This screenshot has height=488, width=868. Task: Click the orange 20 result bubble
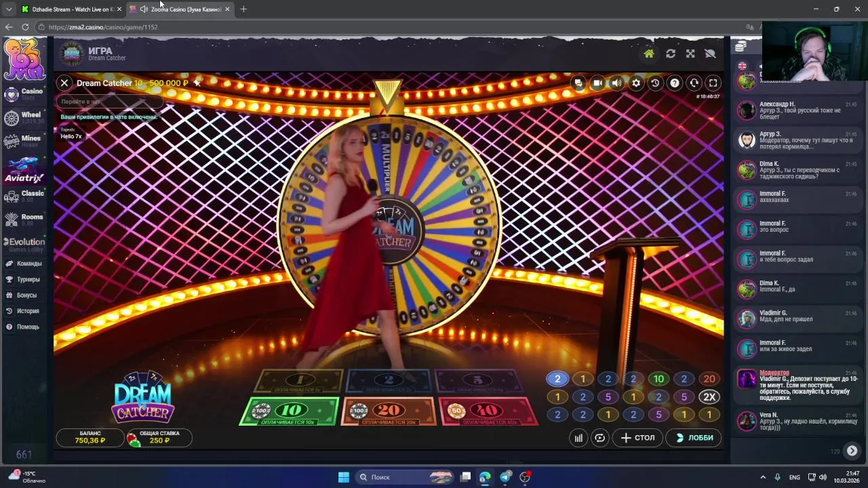(x=709, y=380)
